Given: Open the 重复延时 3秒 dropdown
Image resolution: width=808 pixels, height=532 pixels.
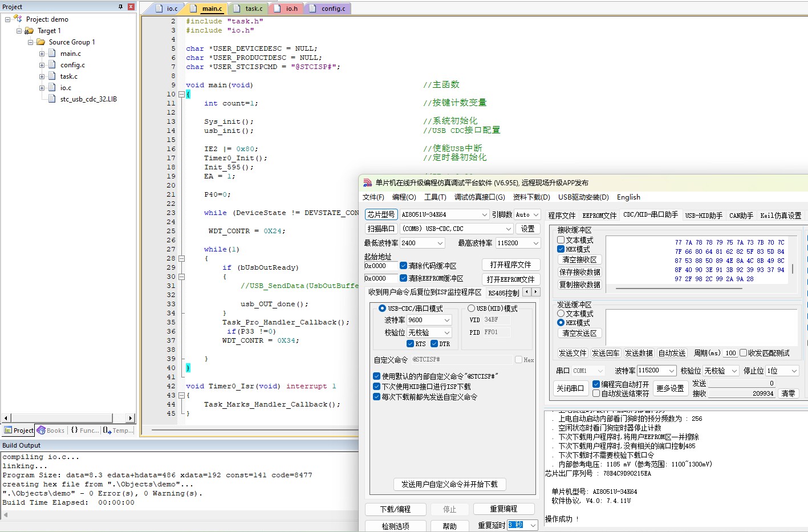Looking at the screenshot, I should (533, 525).
